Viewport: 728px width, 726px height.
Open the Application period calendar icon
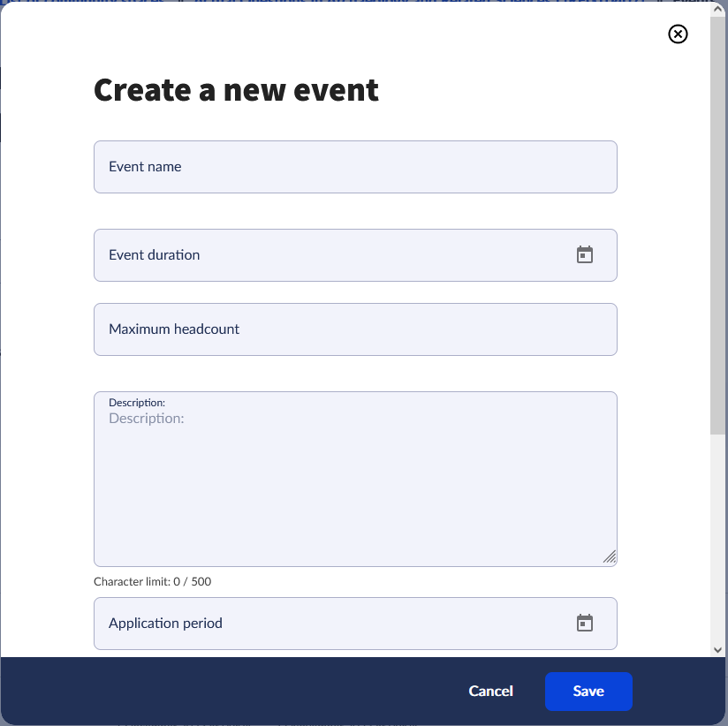coord(585,623)
